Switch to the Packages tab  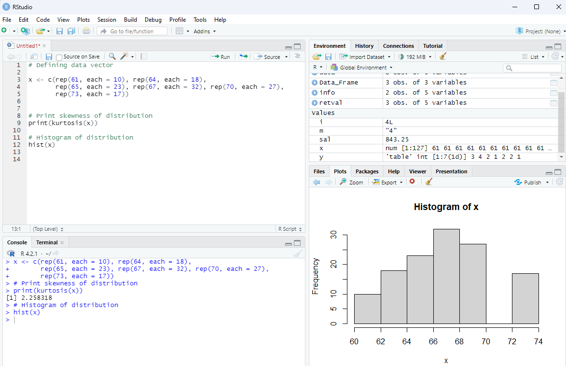point(367,171)
